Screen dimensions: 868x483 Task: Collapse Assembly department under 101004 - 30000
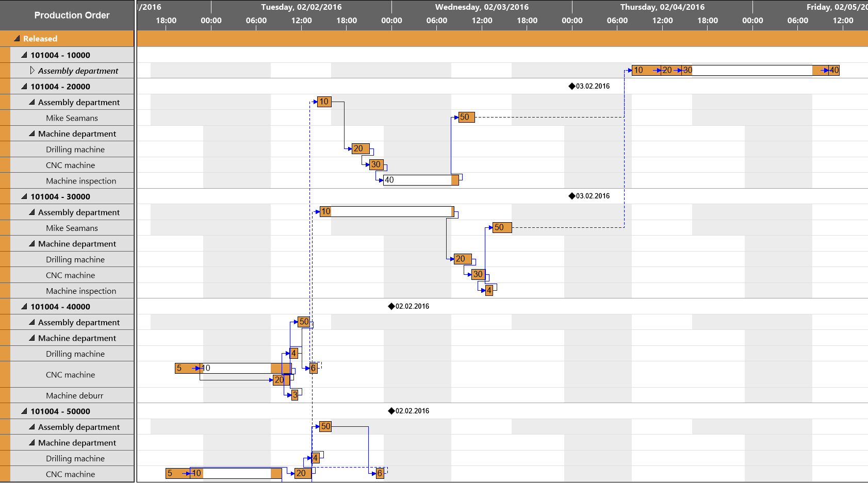[x=32, y=212]
